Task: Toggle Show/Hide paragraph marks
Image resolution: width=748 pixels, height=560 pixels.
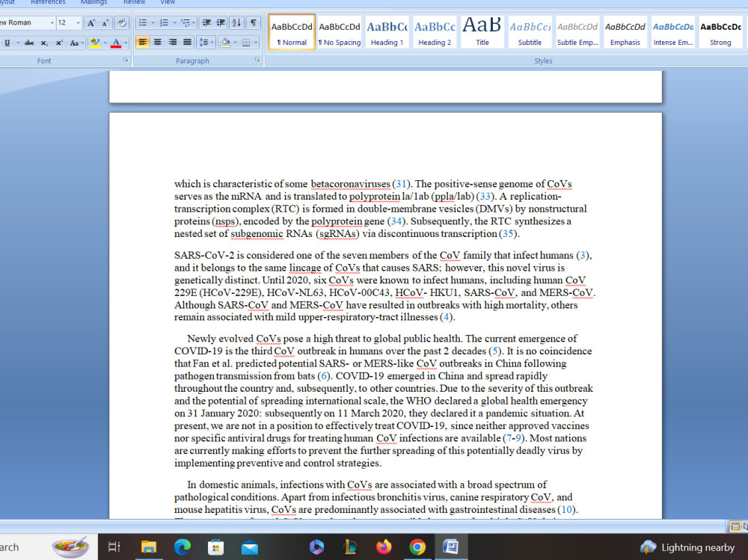Action: coord(254,22)
